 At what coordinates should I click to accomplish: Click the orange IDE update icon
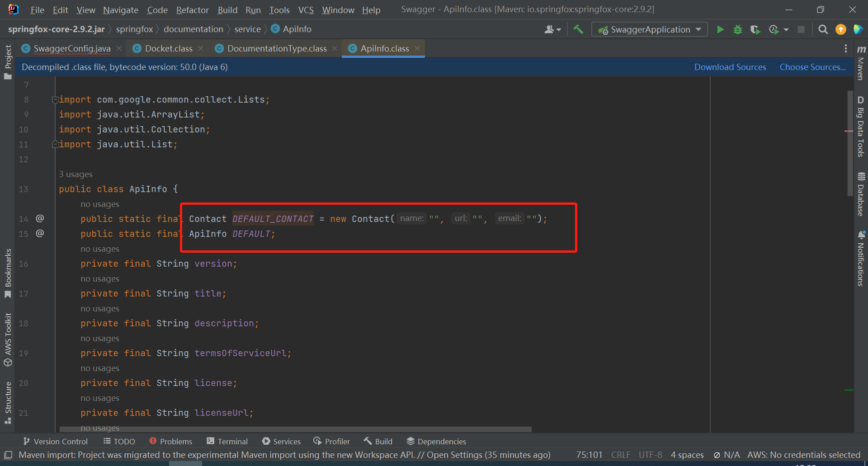point(841,29)
